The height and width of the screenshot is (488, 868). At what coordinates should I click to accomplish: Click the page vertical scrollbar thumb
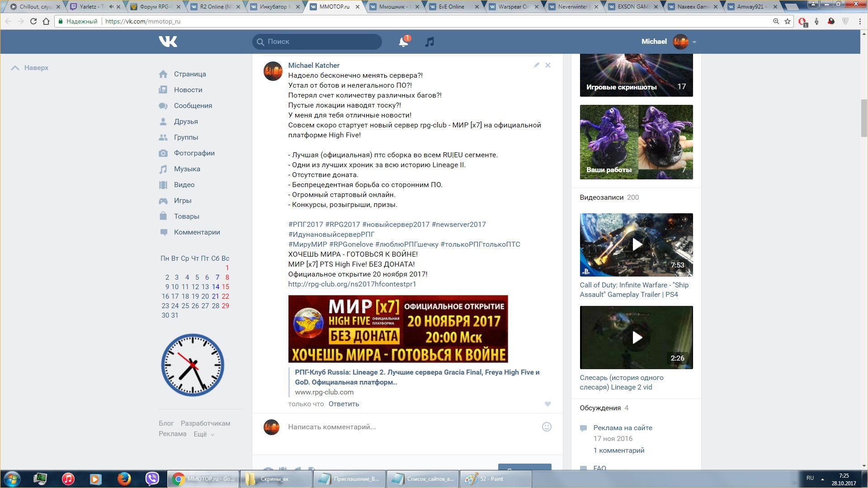tap(864, 117)
